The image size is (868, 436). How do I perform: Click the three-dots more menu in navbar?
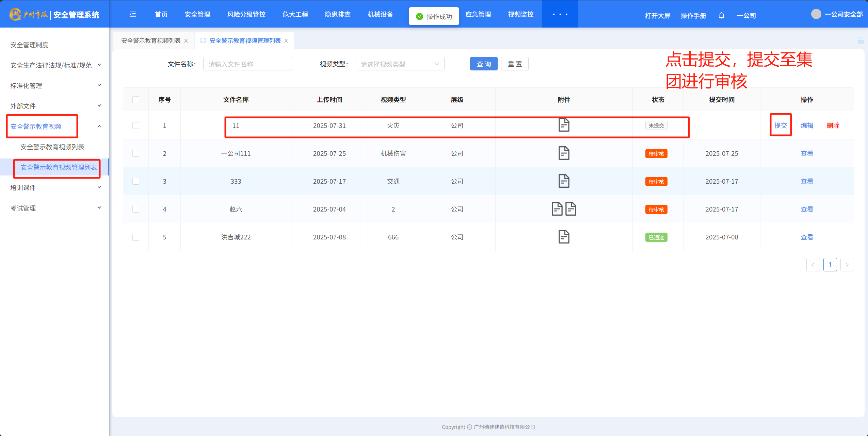560,14
